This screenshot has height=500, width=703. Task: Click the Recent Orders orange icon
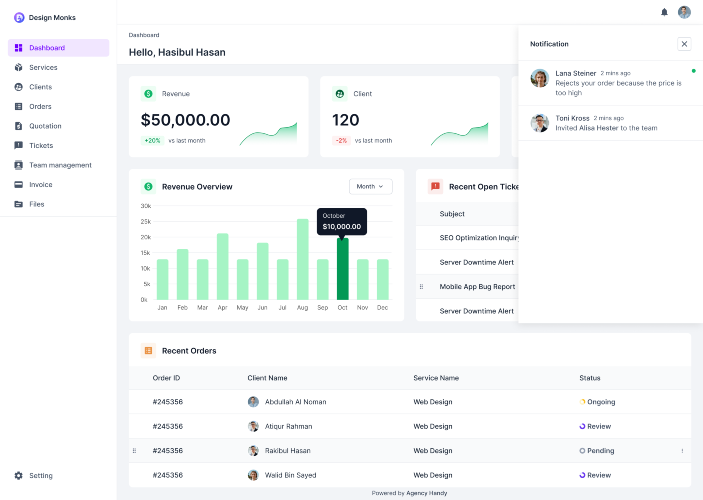(x=148, y=351)
